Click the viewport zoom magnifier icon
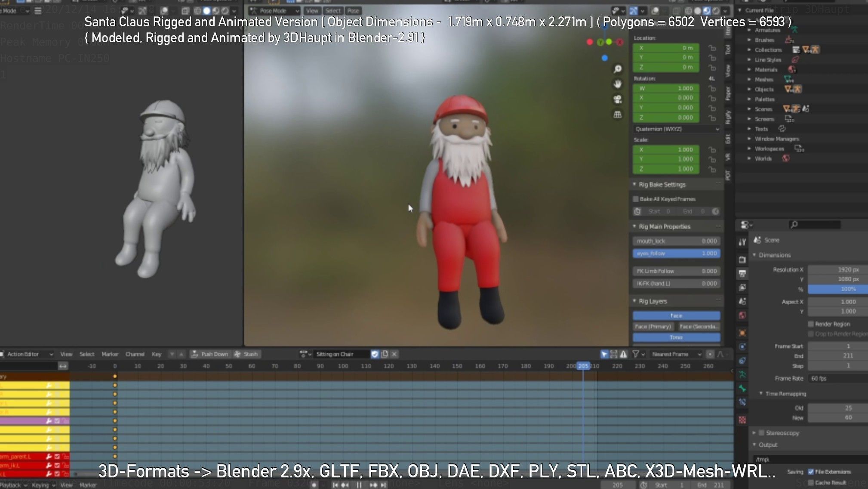The width and height of the screenshot is (868, 489). (x=618, y=69)
